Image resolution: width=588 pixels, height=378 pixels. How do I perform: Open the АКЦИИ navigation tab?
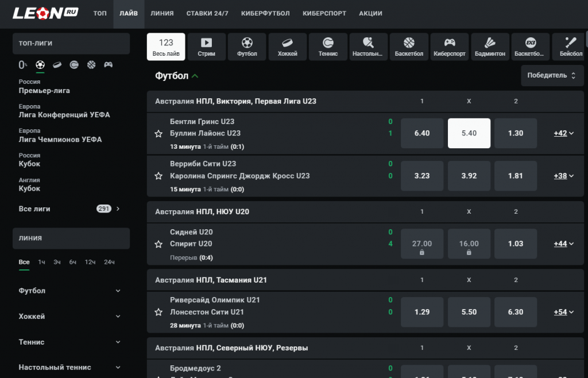(x=370, y=14)
